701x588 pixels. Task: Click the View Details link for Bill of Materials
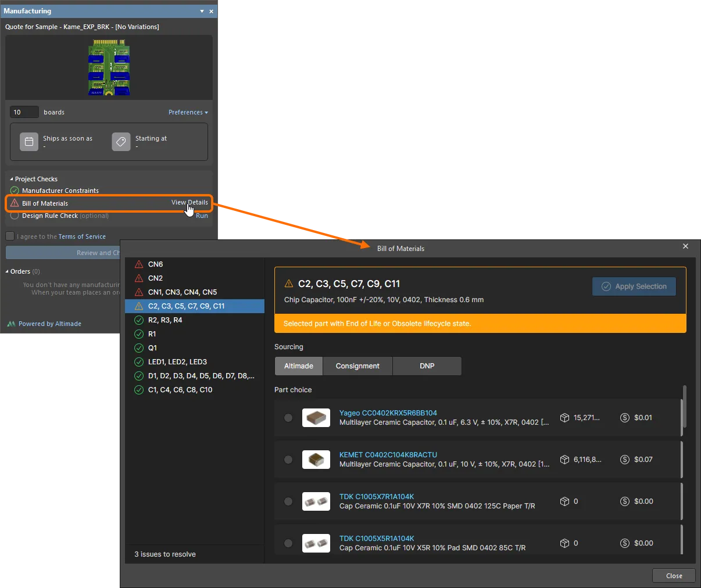pos(189,202)
